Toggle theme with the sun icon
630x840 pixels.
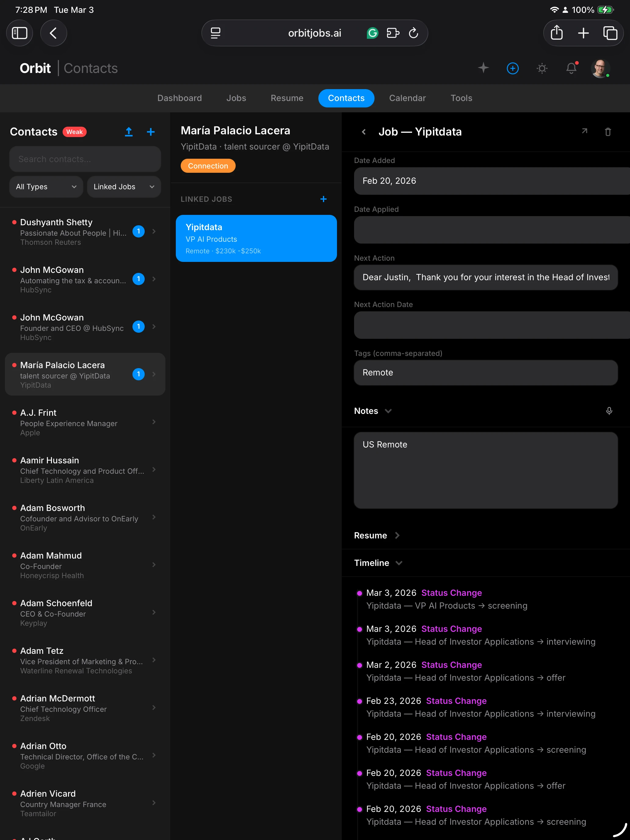click(542, 68)
